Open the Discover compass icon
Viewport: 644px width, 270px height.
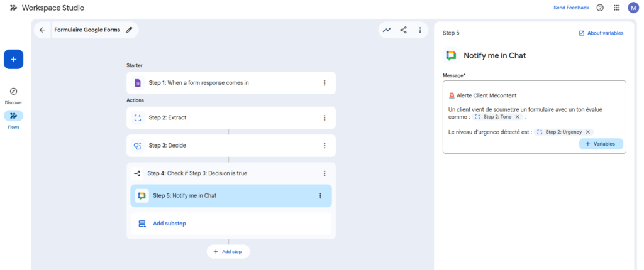14,91
